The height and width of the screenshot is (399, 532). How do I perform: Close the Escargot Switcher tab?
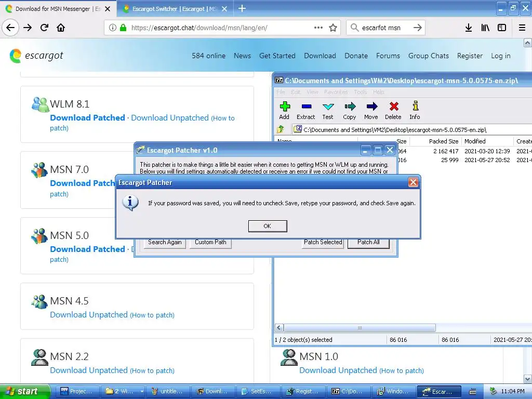[224, 9]
